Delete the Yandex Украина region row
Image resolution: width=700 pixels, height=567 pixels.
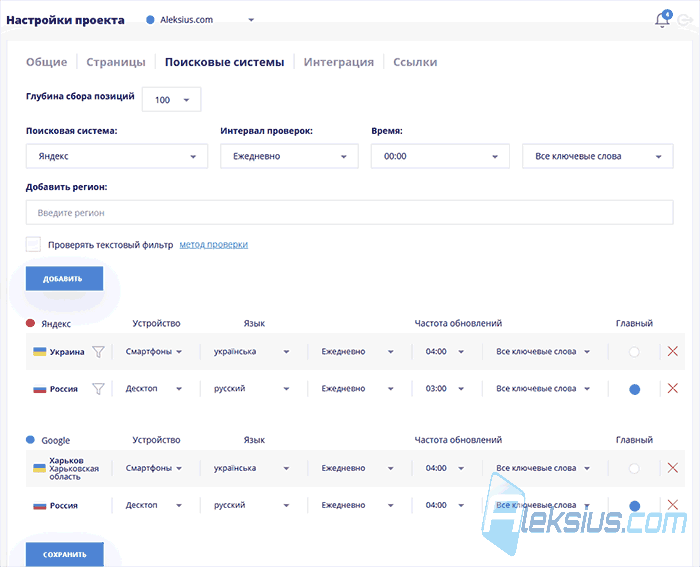point(673,351)
